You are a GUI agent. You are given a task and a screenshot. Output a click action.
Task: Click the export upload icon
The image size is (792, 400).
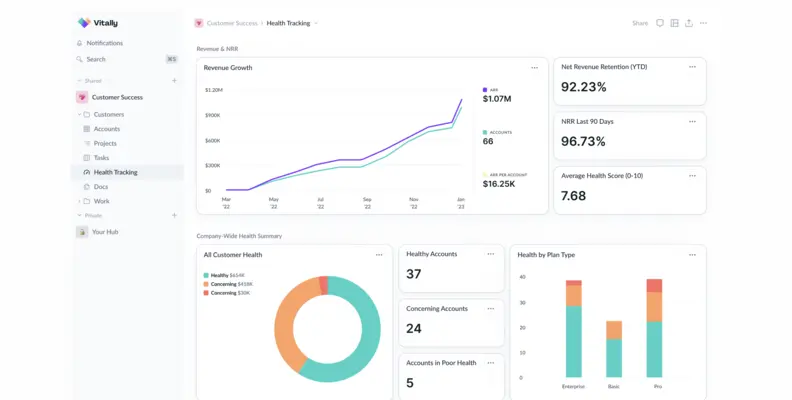(689, 23)
